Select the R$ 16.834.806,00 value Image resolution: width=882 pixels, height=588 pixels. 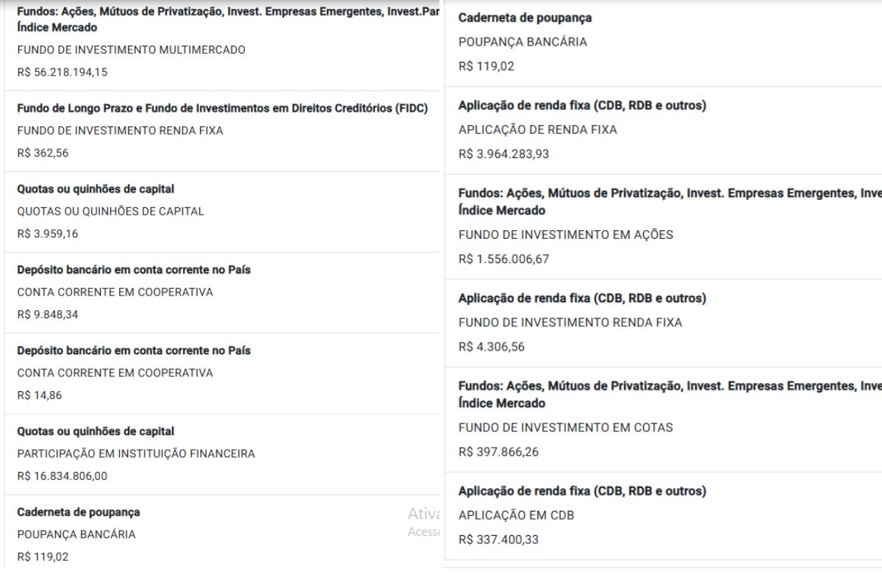pos(62,476)
